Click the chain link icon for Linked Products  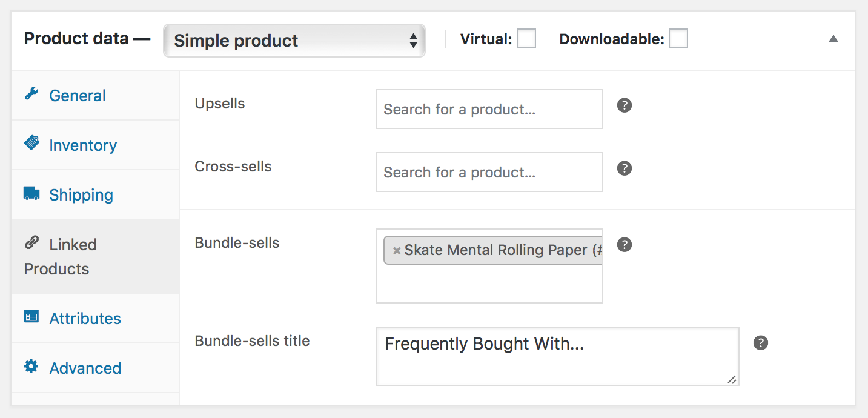point(31,243)
